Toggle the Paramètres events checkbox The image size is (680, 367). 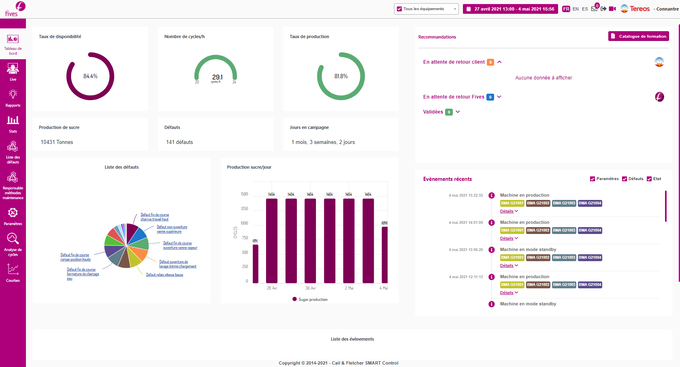(592, 179)
